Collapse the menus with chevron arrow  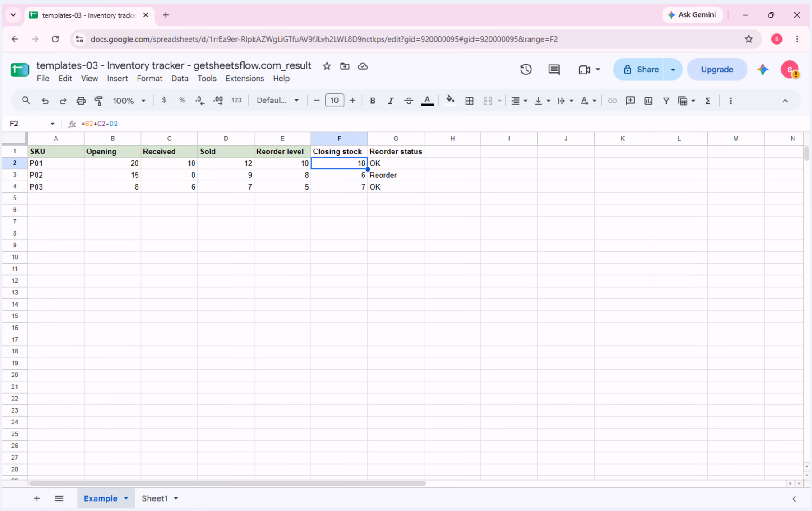point(785,101)
